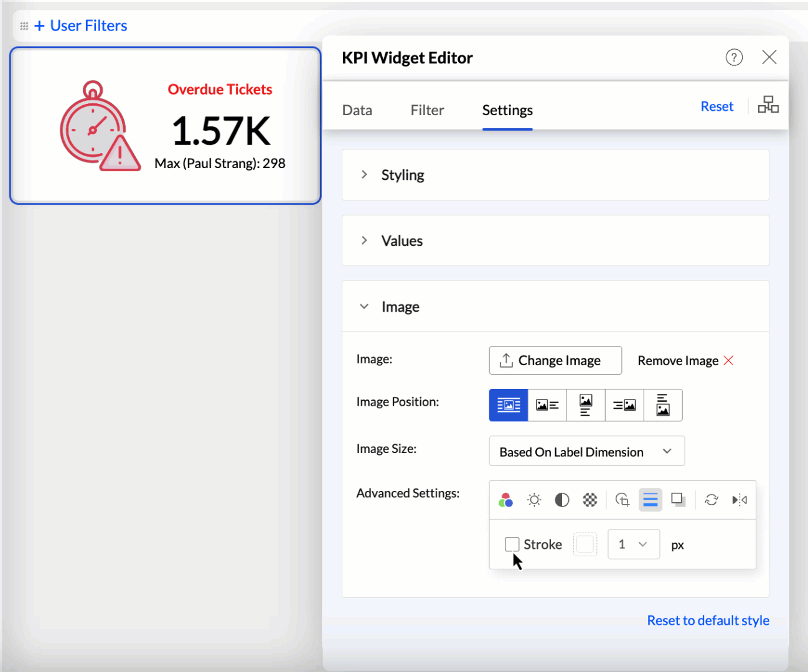Set image position to right of text
The width and height of the screenshot is (808, 672).
click(x=624, y=405)
